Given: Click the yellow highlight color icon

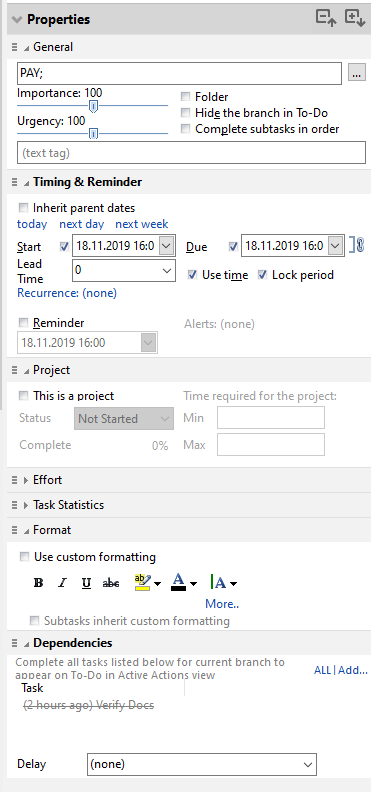Looking at the screenshot, I should point(143,583).
